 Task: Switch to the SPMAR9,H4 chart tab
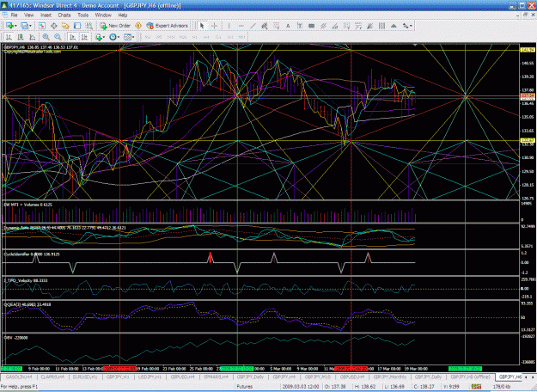pyautogui.click(x=217, y=377)
